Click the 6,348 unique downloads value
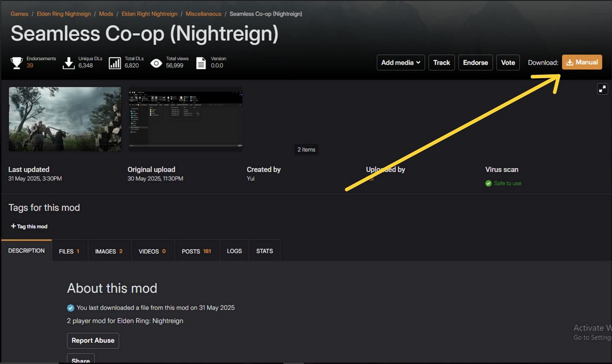The image size is (612, 364). coord(86,66)
